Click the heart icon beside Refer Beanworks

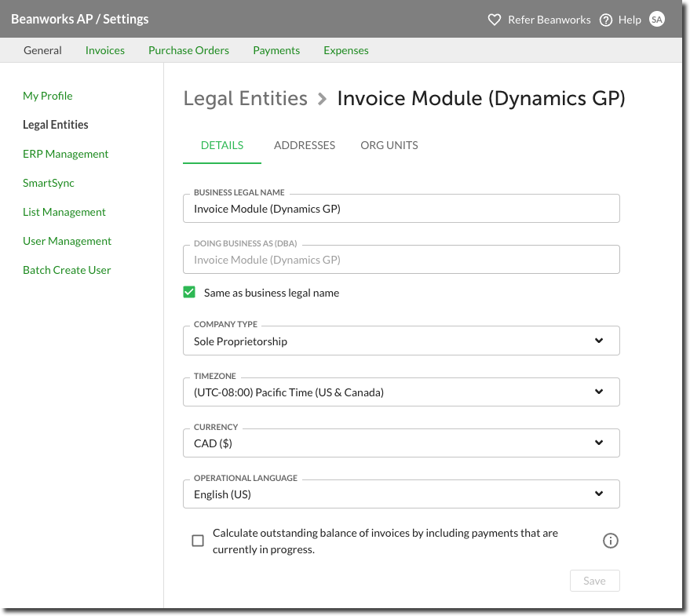point(495,20)
